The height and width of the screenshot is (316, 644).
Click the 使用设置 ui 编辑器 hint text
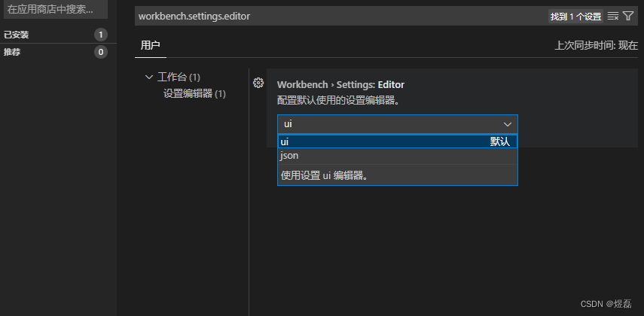coord(324,175)
